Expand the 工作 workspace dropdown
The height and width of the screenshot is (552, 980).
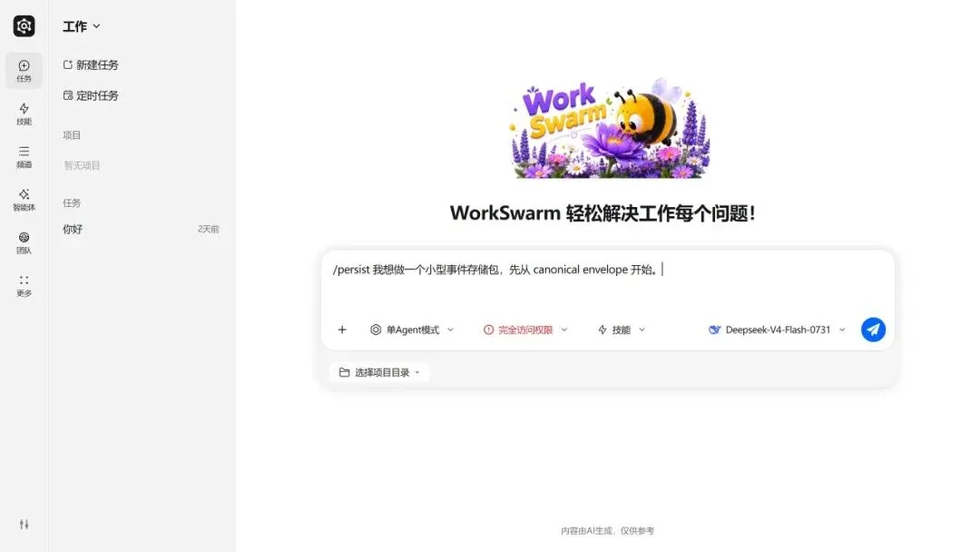tap(82, 26)
